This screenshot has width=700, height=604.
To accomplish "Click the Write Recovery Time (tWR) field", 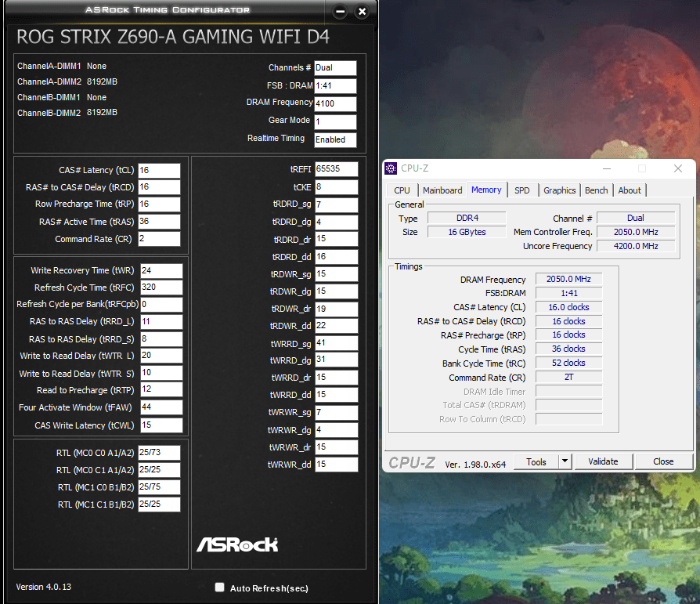I will pos(161,271).
